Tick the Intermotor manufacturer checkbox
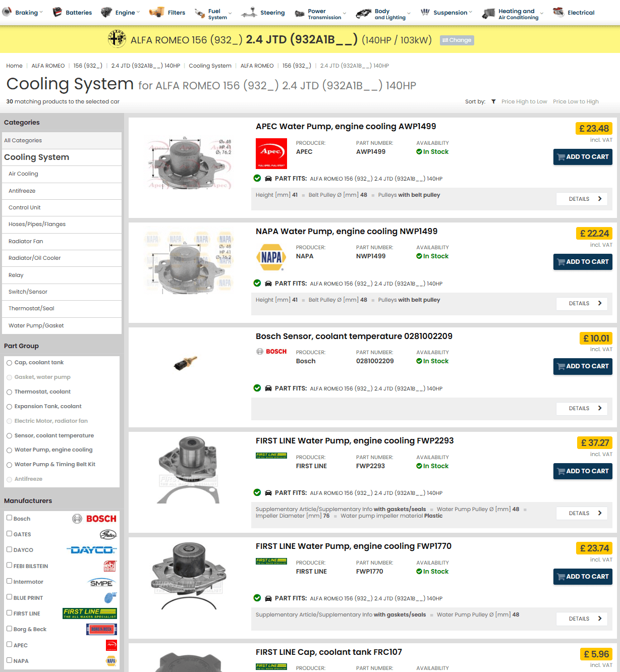The height and width of the screenshot is (672, 620). (x=9, y=581)
